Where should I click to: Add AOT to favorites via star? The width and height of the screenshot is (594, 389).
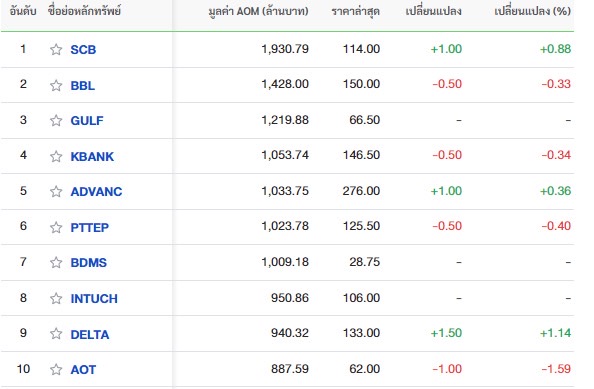click(x=56, y=369)
